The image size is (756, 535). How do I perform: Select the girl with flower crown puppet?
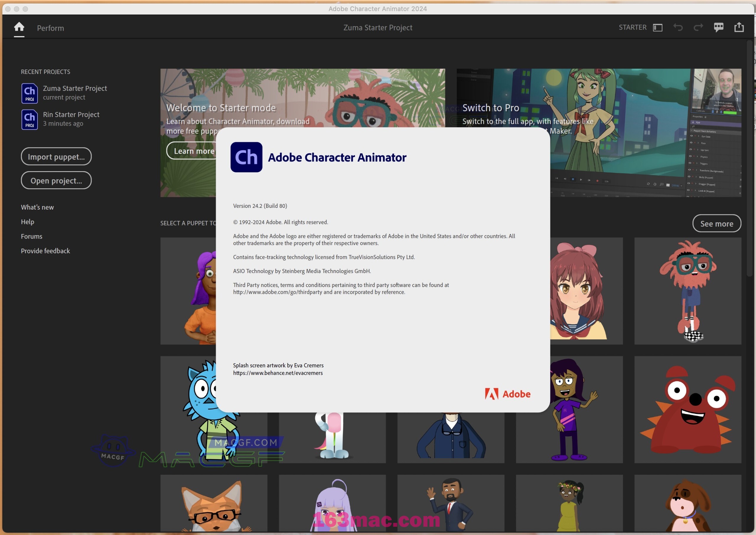[x=569, y=503]
